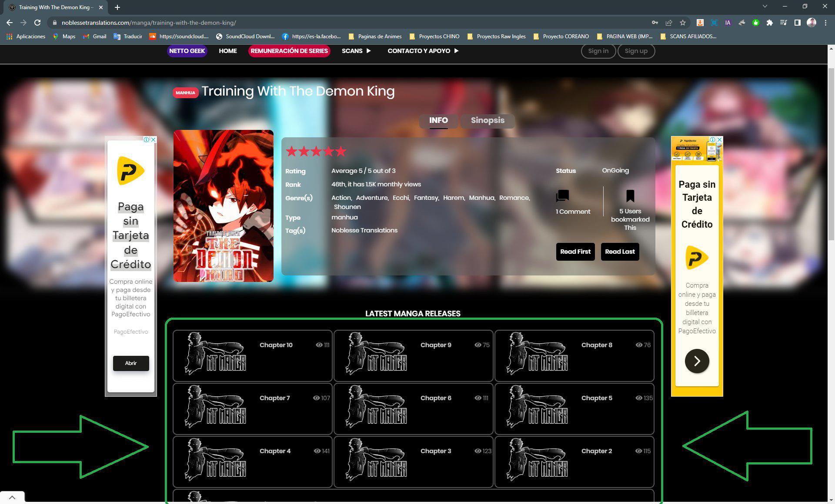The width and height of the screenshot is (835, 504).
Task: Close the right PagoEfectivo ad
Action: tap(719, 139)
